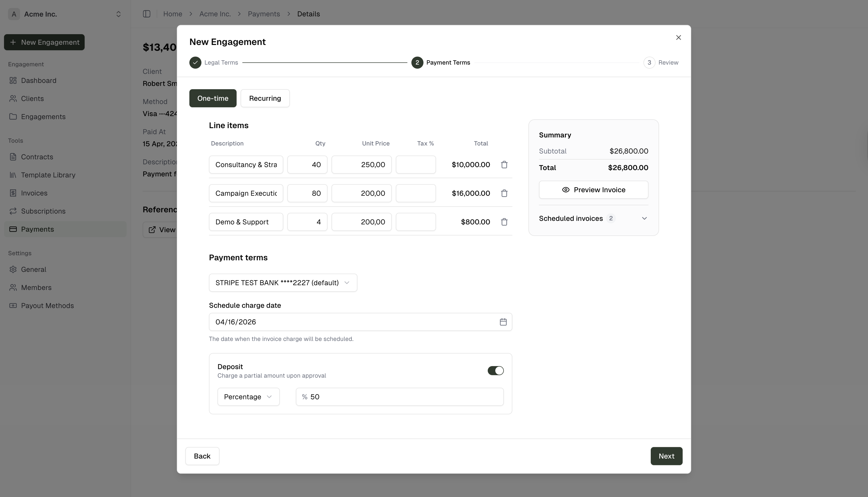Expand the Scheduled invoices section
Viewport: 868px width, 497px height.
tap(644, 218)
